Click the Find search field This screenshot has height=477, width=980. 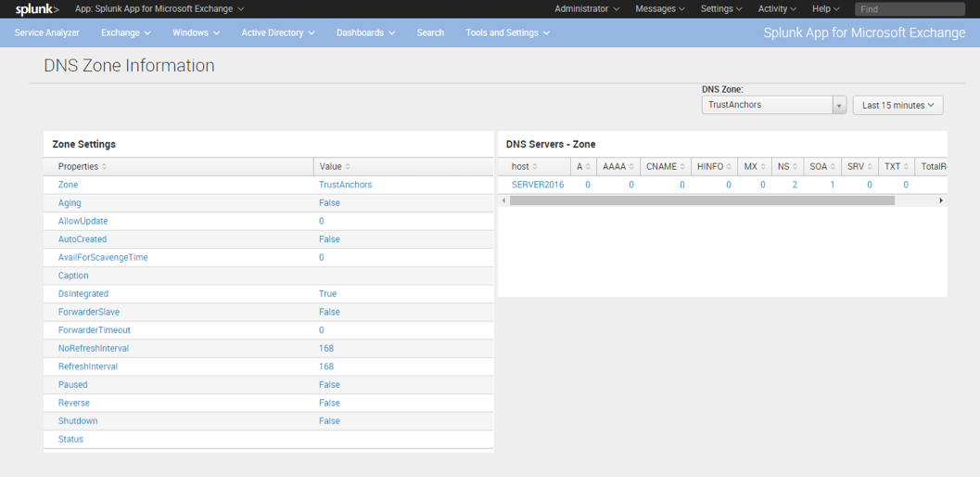[910, 8]
